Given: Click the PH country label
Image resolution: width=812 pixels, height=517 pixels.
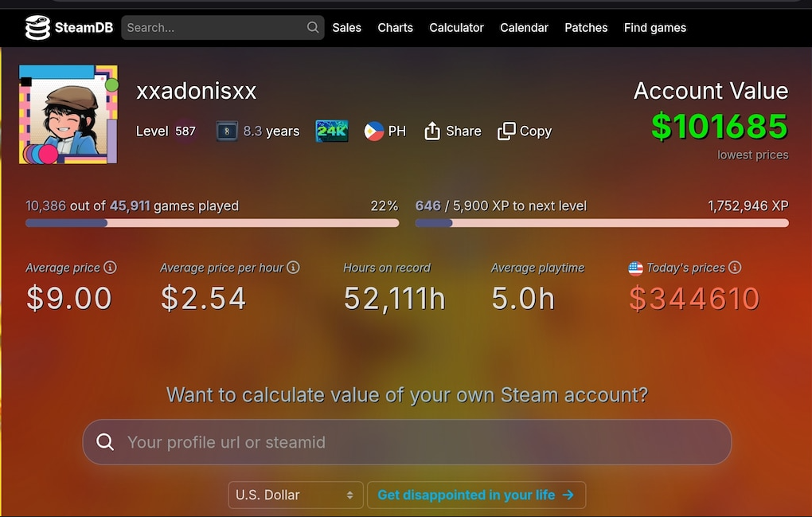Looking at the screenshot, I should (x=397, y=131).
